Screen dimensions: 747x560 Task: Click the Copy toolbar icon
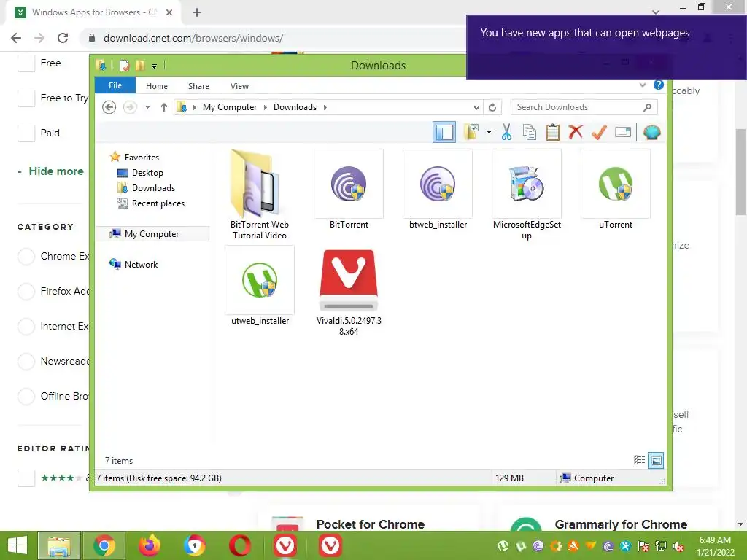[530, 132]
